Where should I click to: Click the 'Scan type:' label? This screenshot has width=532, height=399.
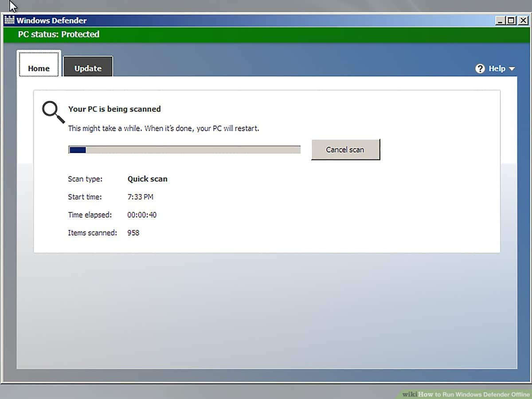(85, 179)
